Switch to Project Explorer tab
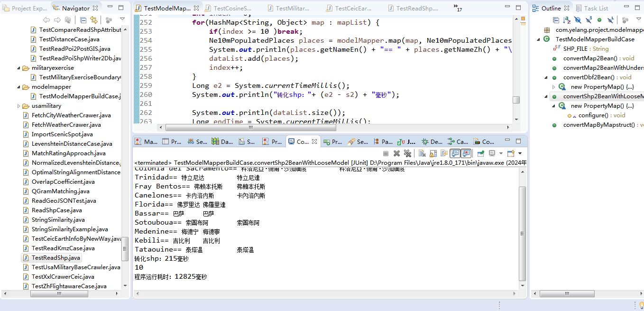Viewport: 644px width, 311px height. point(25,8)
